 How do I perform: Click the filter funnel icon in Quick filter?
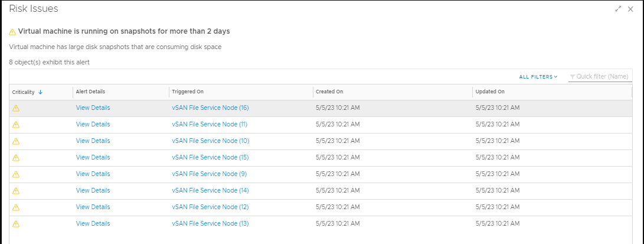[572, 77]
